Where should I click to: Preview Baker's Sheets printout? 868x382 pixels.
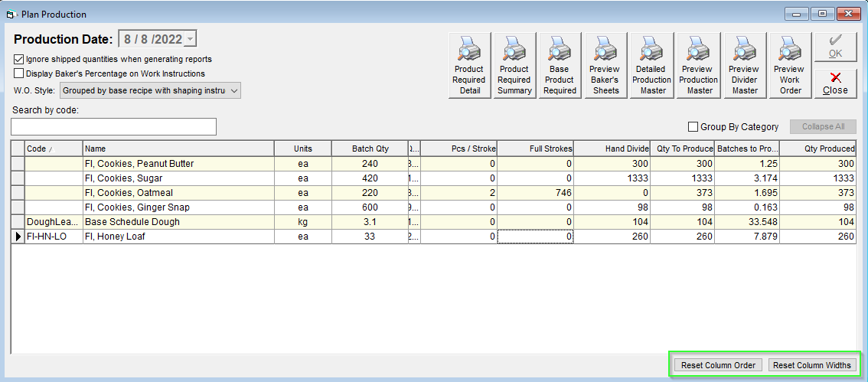pyautogui.click(x=605, y=65)
